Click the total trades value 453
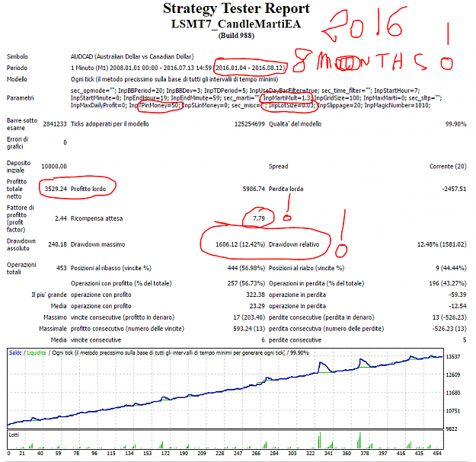Viewport: 476px width, 462px height. point(62,268)
